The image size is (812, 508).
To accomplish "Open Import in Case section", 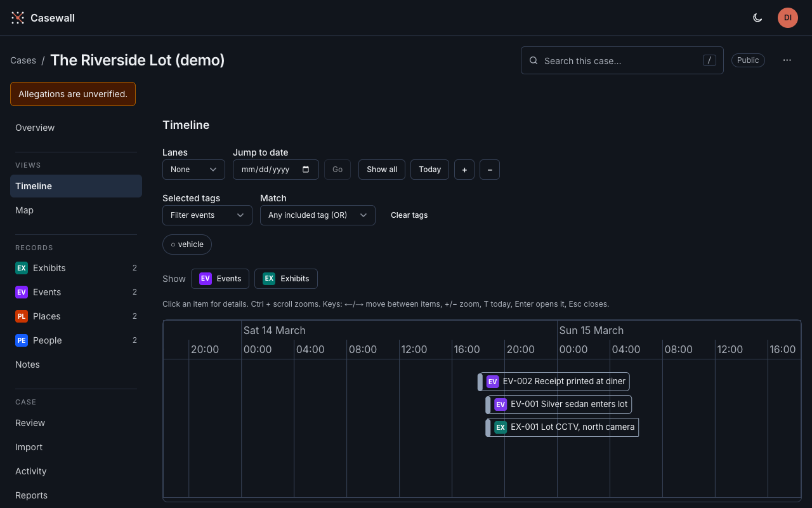I will click(x=76, y=447).
